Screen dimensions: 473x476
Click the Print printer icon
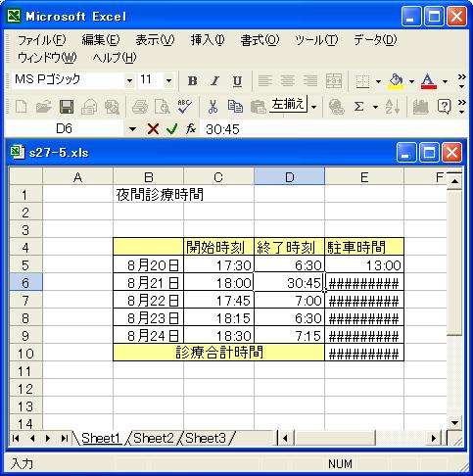click(140, 107)
